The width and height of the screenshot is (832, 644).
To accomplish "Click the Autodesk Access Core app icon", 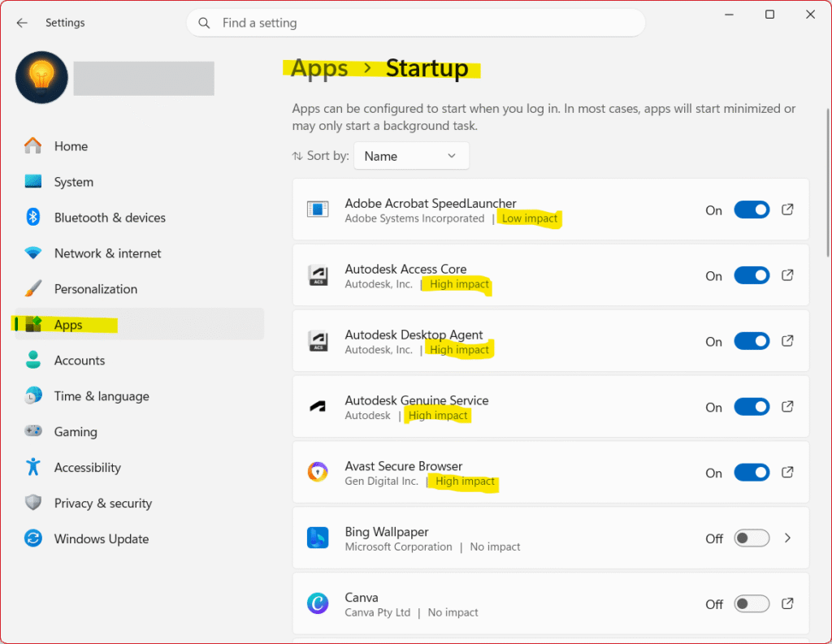I will (318, 275).
